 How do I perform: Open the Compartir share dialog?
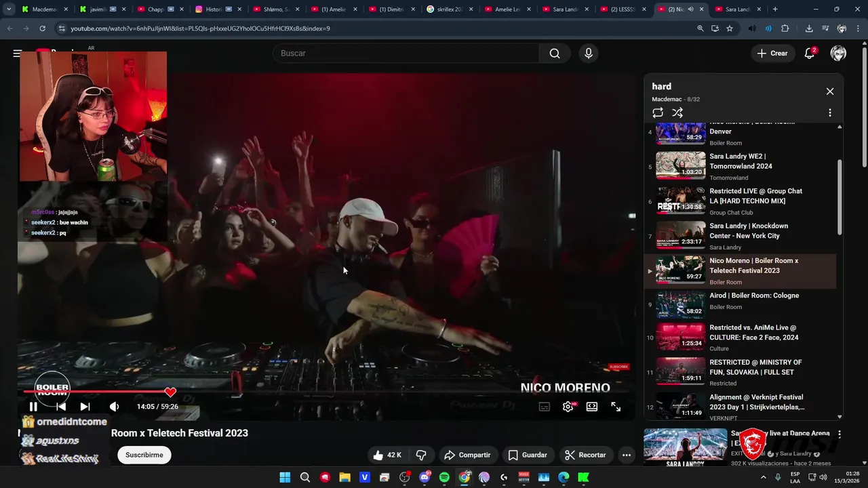pyautogui.click(x=467, y=455)
